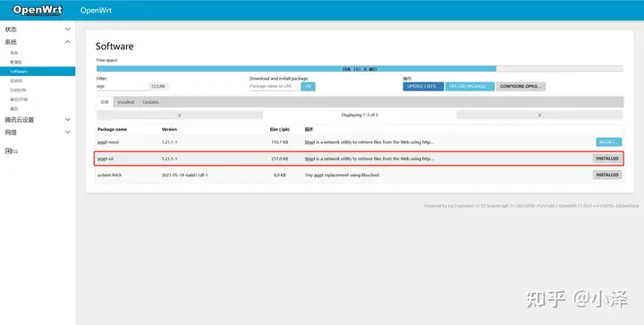Image resolution: width=644 pixels, height=325 pixels.
Task: Expand the 腾讯云设置 sidebar menu
Action: [x=38, y=120]
